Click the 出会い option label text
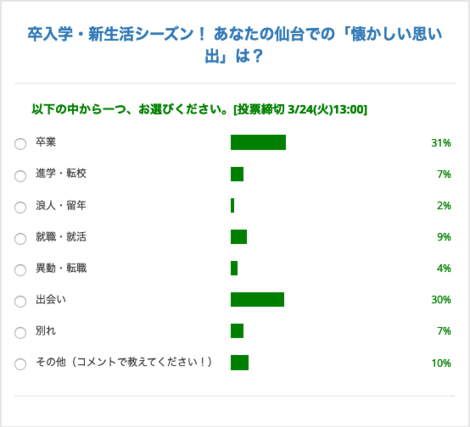 point(51,299)
